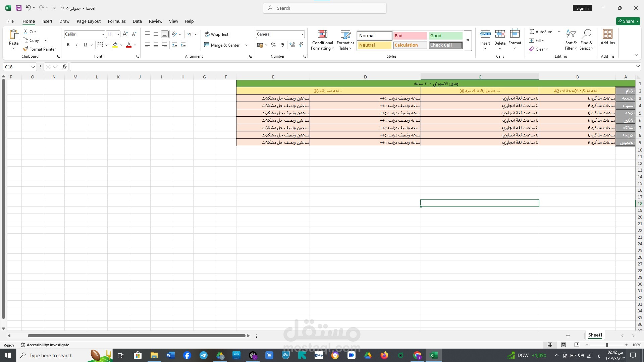644x362 pixels.
Task: Open the General number format dropdown
Action: (x=302, y=34)
